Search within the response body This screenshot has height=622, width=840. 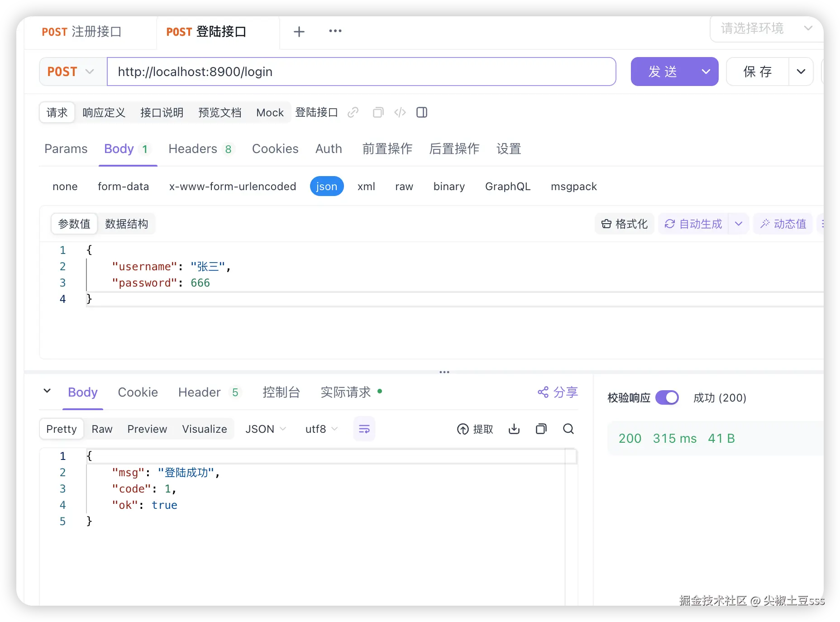point(568,429)
